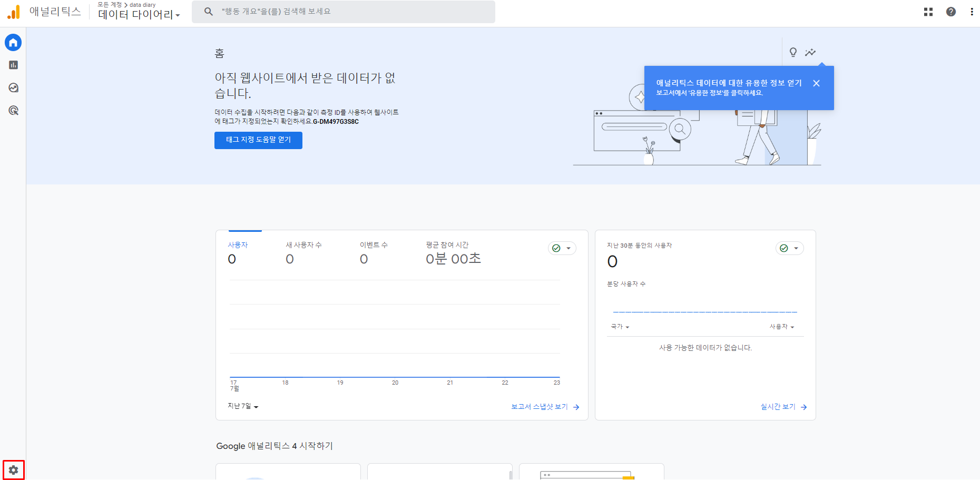Open the Explore icon in sidebar

(13, 87)
